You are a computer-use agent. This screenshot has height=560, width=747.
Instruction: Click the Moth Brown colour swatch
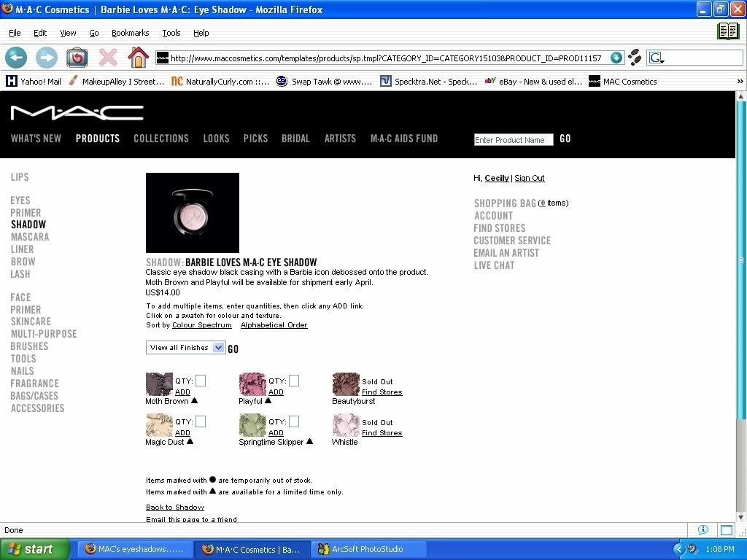click(159, 384)
